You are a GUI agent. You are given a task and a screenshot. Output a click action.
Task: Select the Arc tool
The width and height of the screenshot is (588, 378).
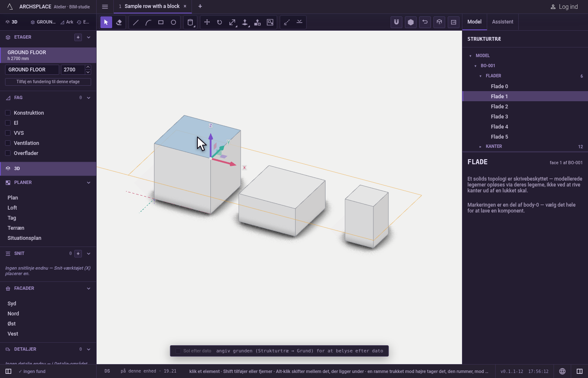[148, 22]
